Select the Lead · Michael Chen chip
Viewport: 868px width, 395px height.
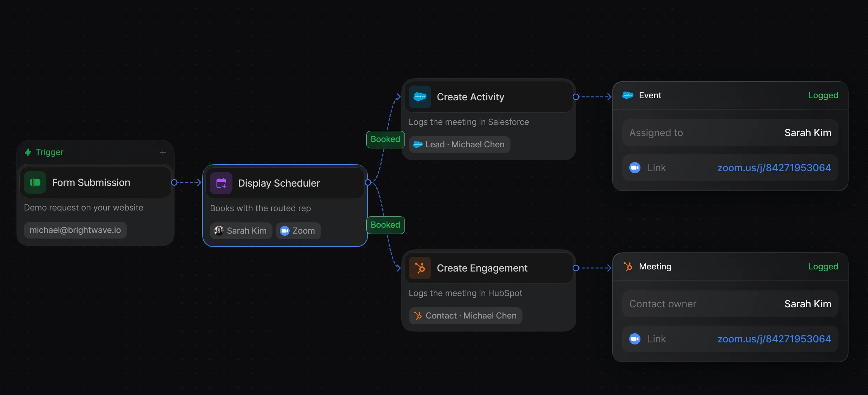click(459, 145)
